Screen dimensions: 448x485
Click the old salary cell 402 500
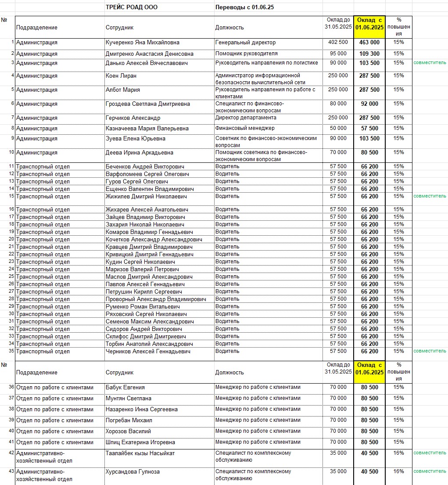[338, 42]
